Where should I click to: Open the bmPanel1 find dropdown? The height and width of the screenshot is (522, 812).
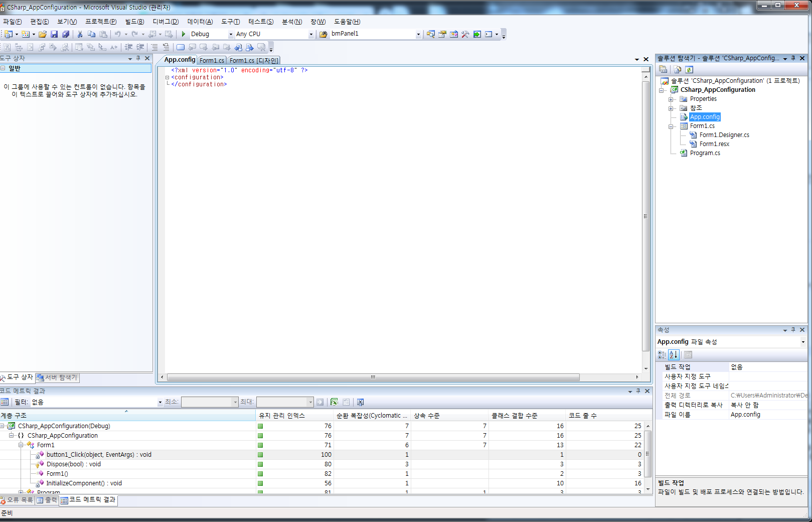(x=418, y=34)
